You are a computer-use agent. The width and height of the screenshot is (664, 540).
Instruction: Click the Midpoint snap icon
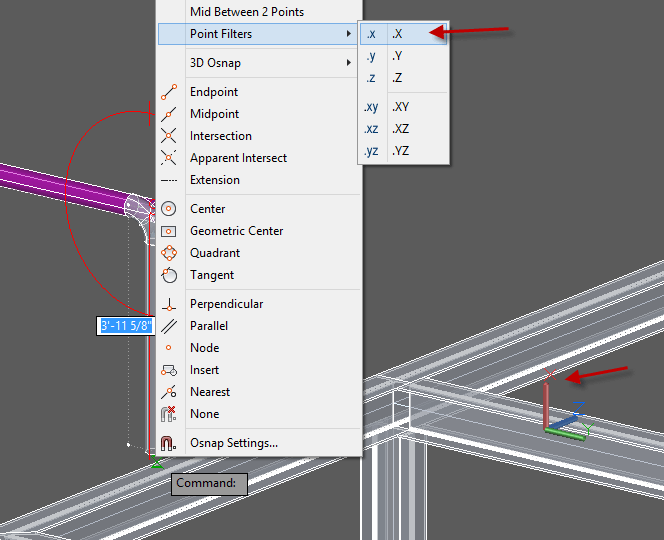[170, 114]
